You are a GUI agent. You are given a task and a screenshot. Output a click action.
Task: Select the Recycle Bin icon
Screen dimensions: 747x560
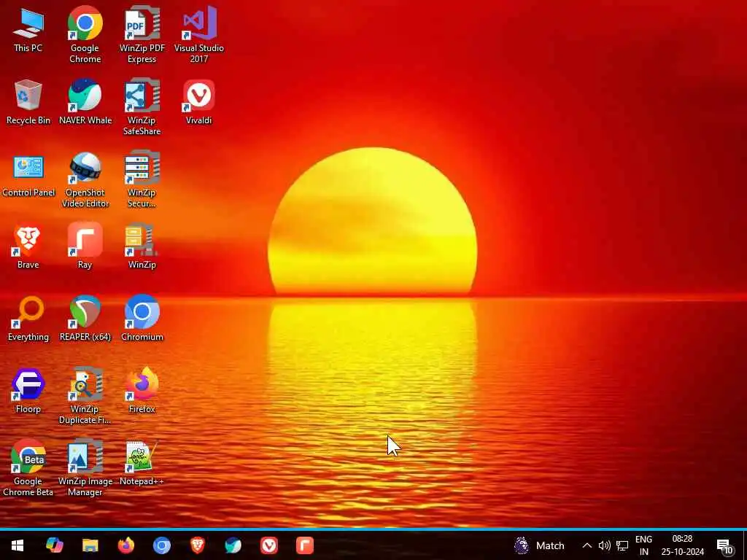(28, 102)
